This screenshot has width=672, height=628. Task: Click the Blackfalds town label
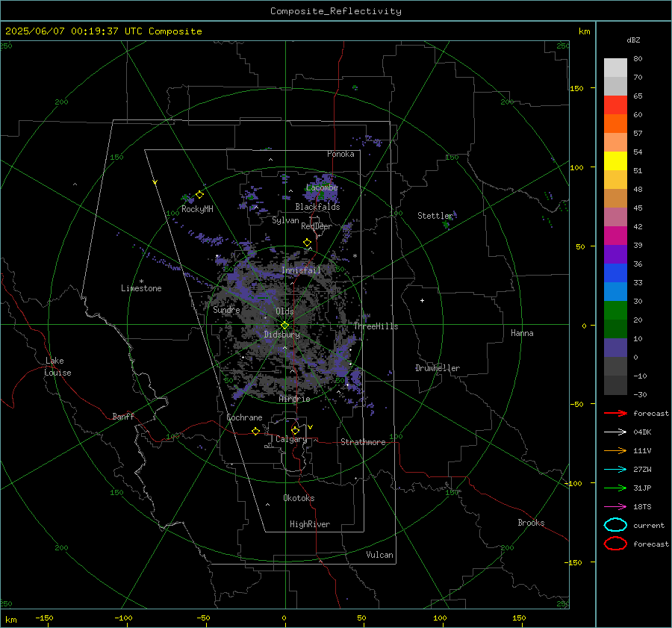[x=317, y=207]
